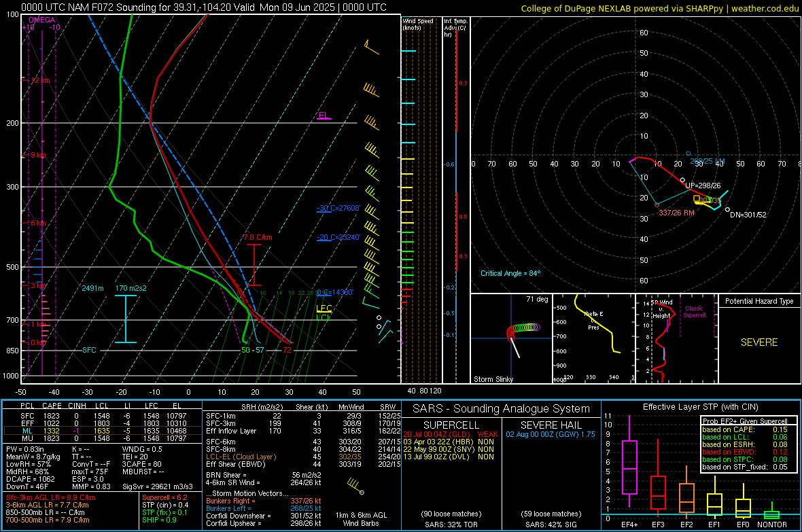Image resolution: width=802 pixels, height=532 pixels.
Task: Select the highlighted ML parcel row
Action: [x=103, y=431]
